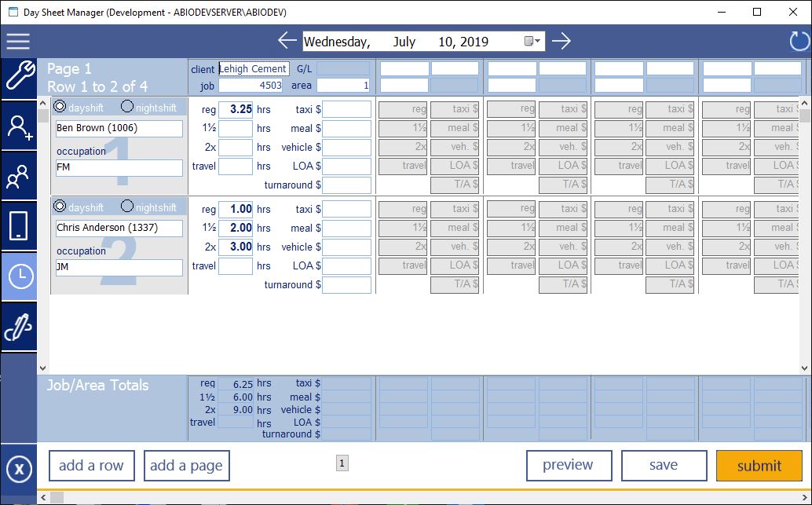812x505 pixels.
Task: Click the add a page button
Action: (186, 466)
